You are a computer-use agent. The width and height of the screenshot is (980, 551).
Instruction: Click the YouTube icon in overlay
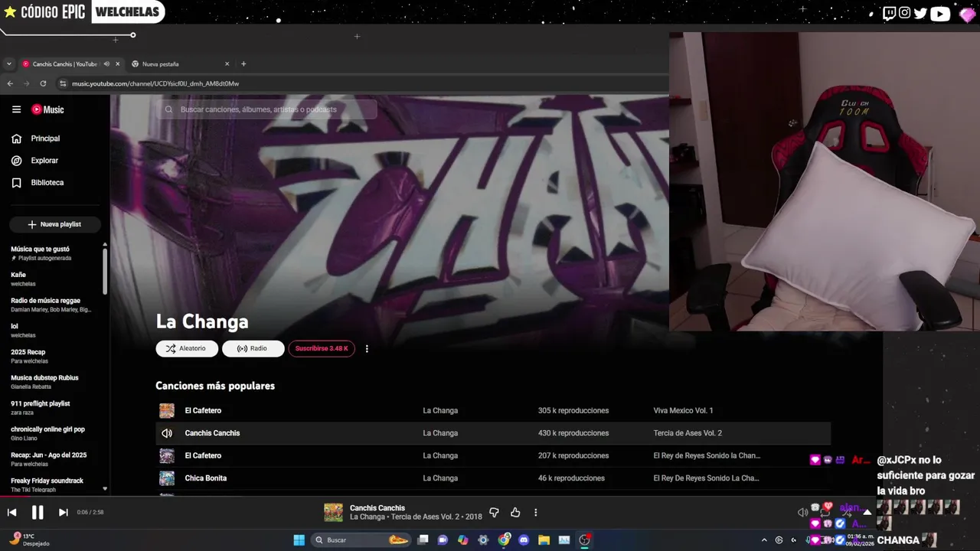point(940,13)
